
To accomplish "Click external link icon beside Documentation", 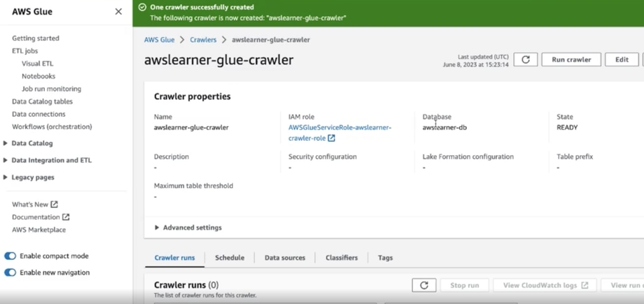I will (66, 217).
